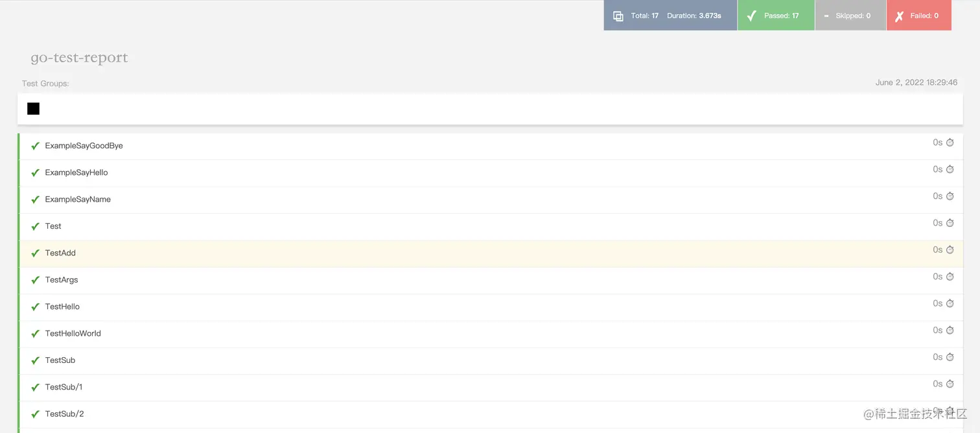Click the stopwatch icon on the TestAdd row
The height and width of the screenshot is (433, 980).
[950, 250]
